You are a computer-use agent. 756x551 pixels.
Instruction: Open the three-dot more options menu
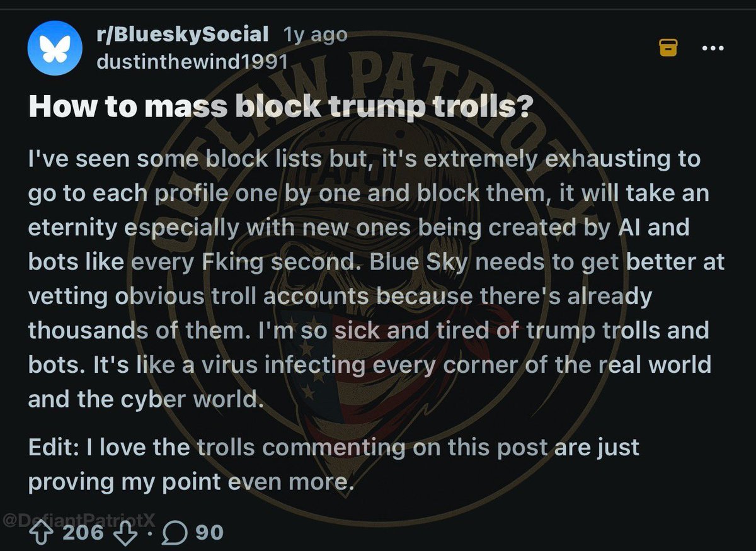[x=713, y=47]
